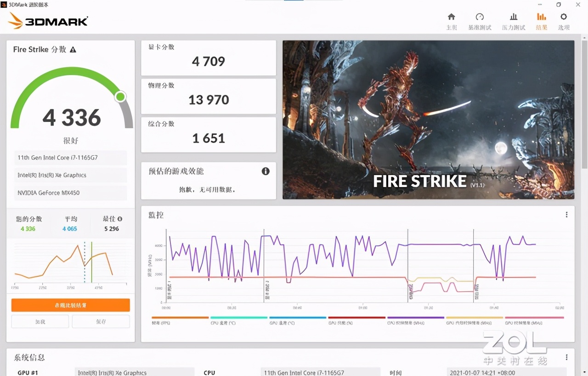Click the orange Results histogram icon

click(541, 21)
